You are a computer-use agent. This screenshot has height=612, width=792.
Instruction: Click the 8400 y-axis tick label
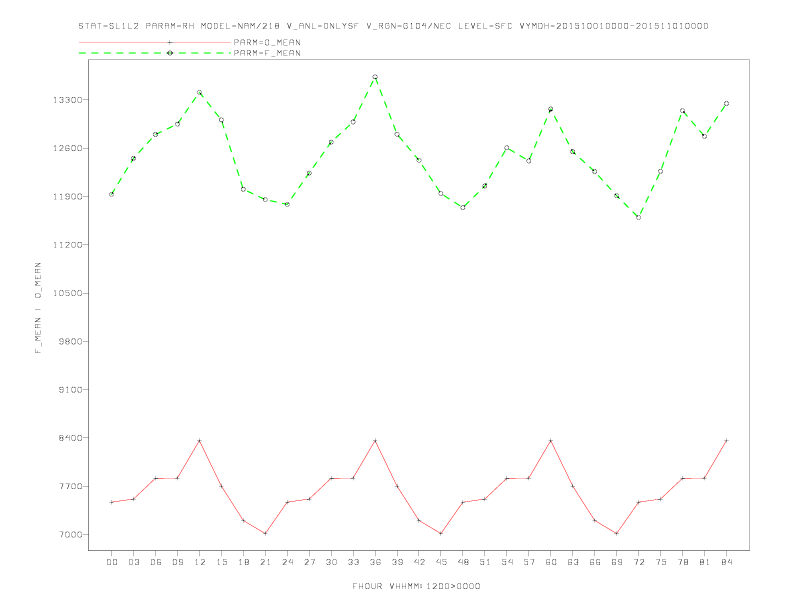pyautogui.click(x=70, y=438)
